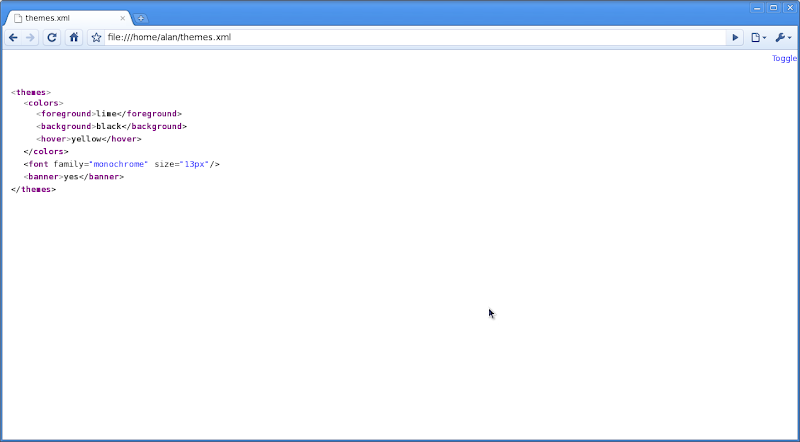Select the themes.xml tab
This screenshot has height=442, width=800.
68,18
